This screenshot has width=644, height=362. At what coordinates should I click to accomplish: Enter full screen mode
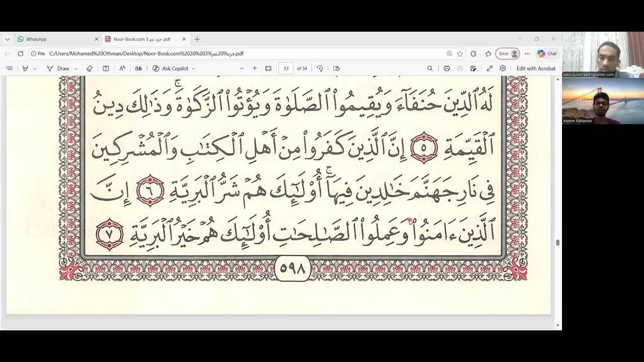click(490, 68)
